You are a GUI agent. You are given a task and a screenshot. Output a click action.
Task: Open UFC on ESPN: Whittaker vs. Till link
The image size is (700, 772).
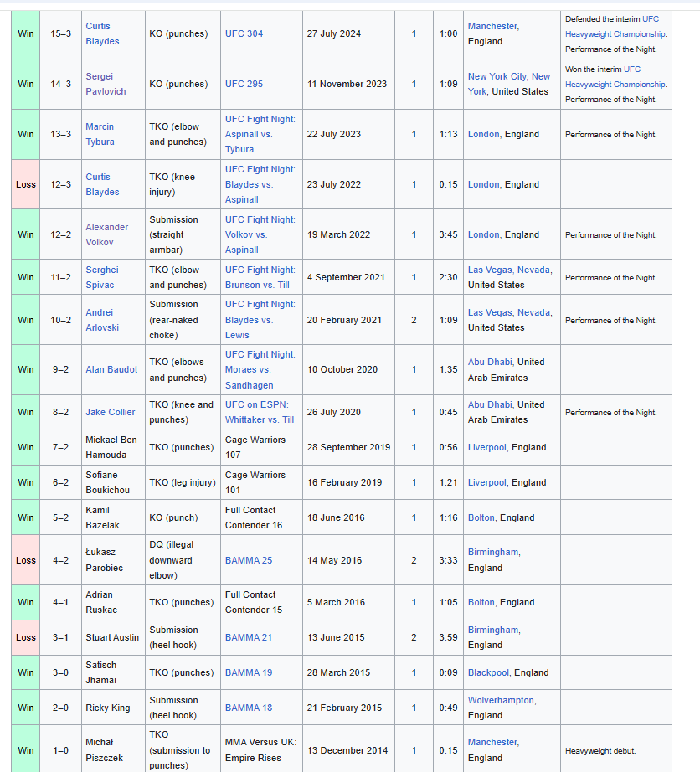(x=260, y=412)
